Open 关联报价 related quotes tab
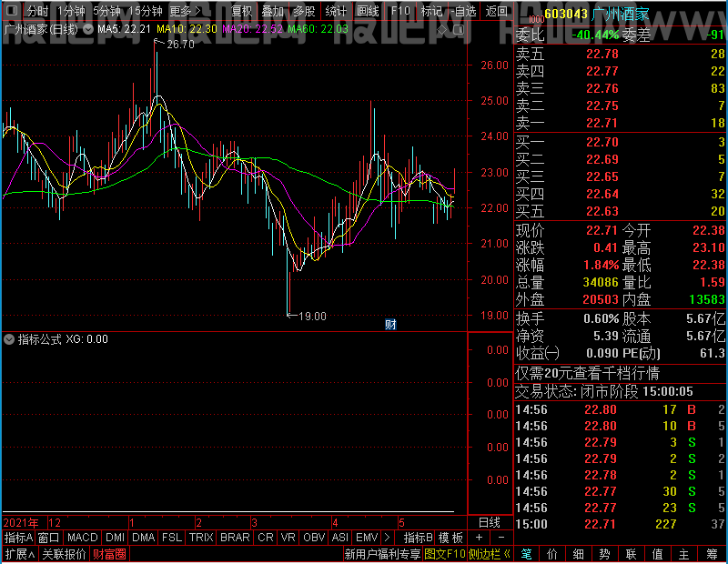 (x=64, y=554)
